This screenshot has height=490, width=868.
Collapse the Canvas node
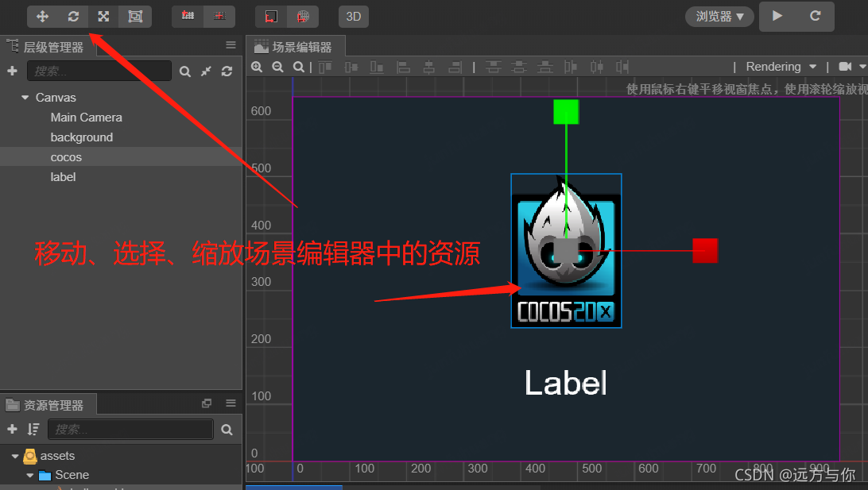click(x=25, y=98)
